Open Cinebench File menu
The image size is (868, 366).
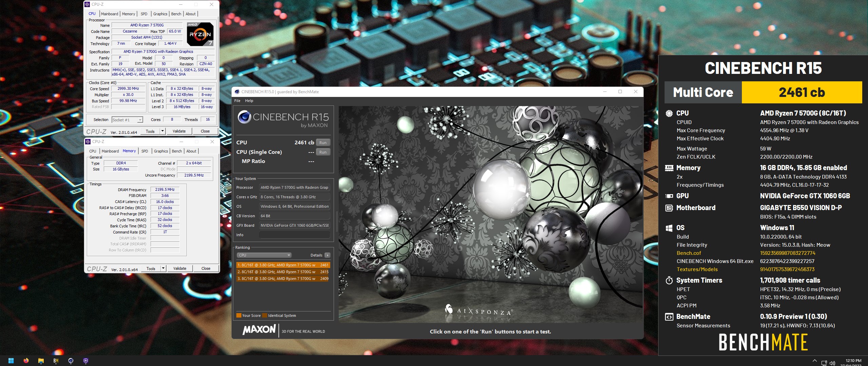point(237,101)
